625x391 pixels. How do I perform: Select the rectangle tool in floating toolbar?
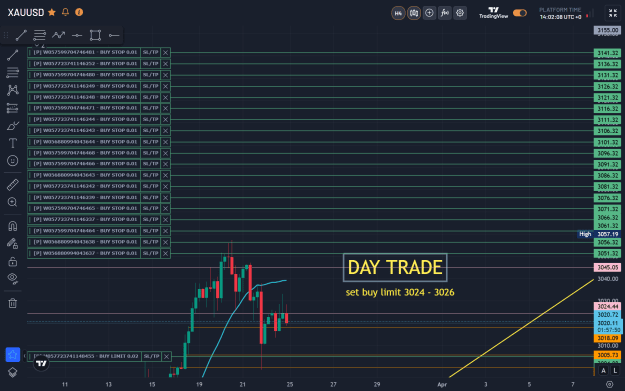(95, 35)
